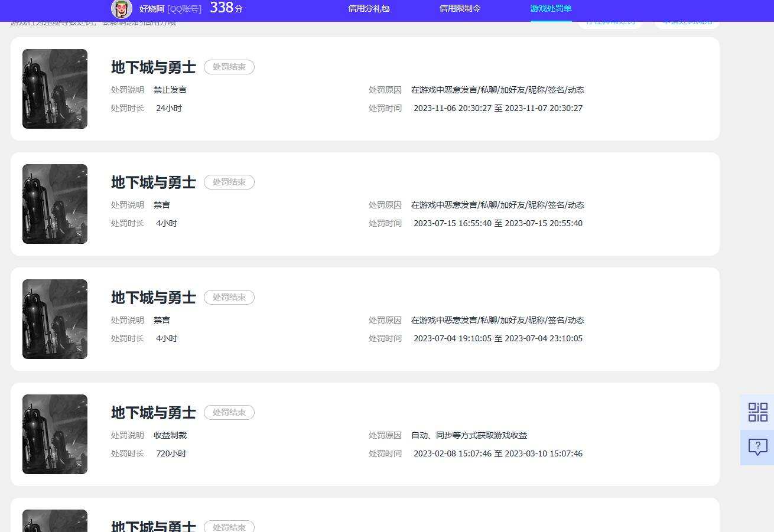
Task: Click the 恶意发言 reason on the 24小时 card
Action: click(x=497, y=90)
